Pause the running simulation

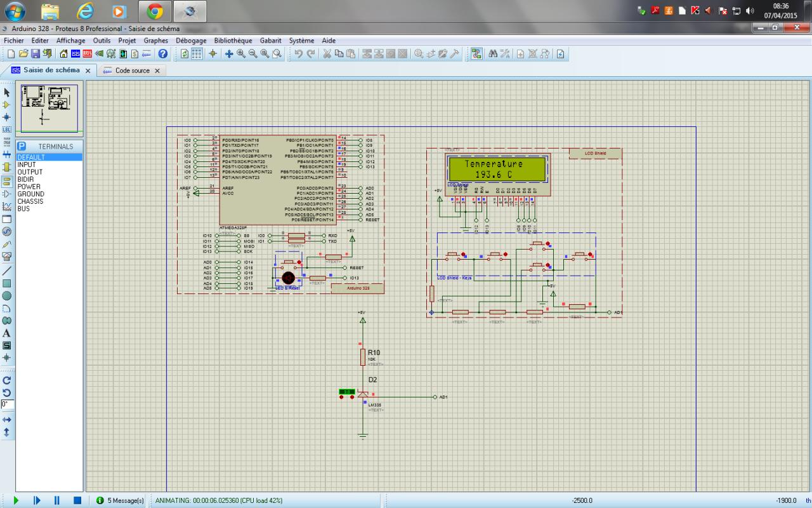(56, 500)
